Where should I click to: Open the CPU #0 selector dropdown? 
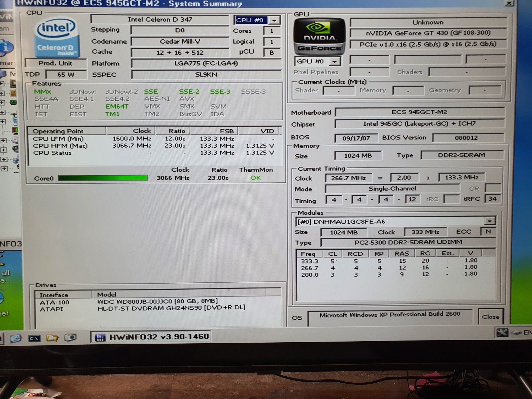pyautogui.click(x=274, y=20)
